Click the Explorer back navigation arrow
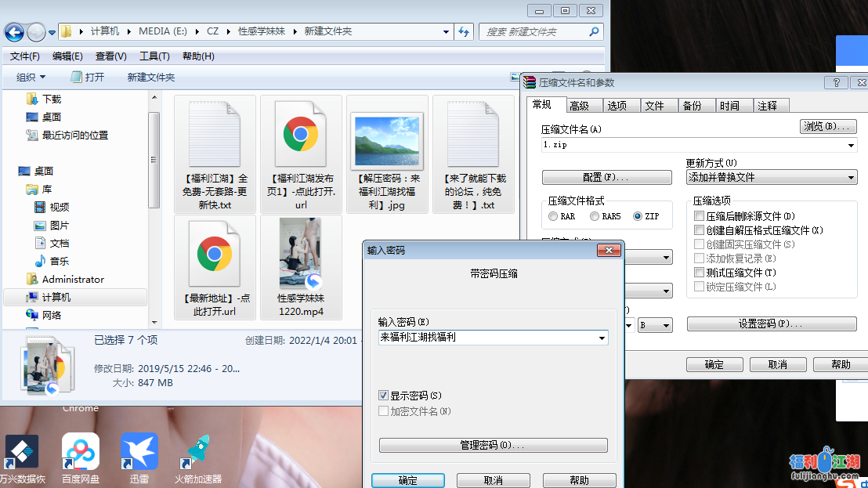The image size is (868, 488). pyautogui.click(x=14, y=32)
